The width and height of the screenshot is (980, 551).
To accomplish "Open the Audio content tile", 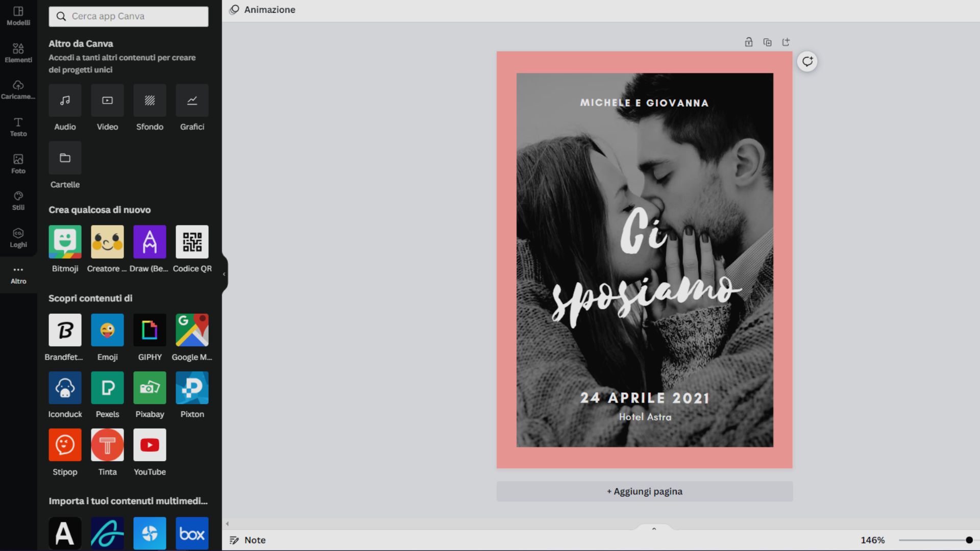I will click(65, 101).
